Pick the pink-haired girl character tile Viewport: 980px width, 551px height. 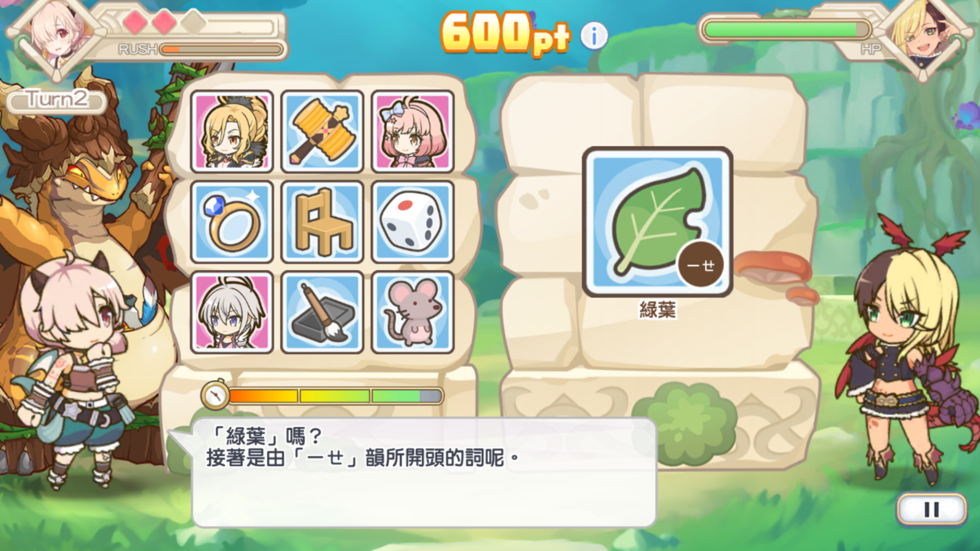(x=412, y=131)
